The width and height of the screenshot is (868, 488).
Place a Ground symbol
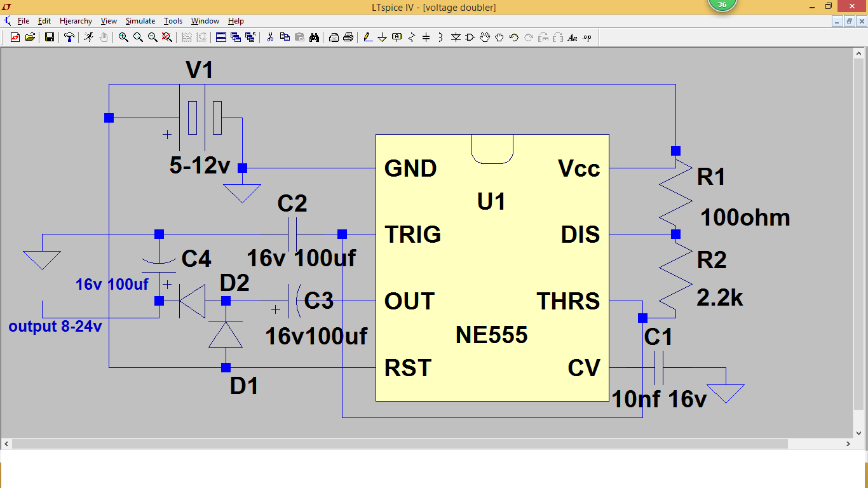pyautogui.click(x=382, y=37)
